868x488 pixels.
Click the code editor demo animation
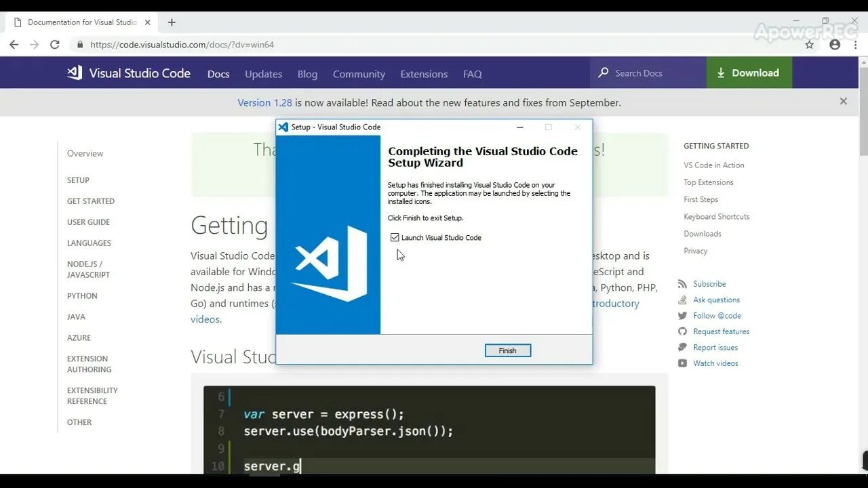[x=429, y=430]
